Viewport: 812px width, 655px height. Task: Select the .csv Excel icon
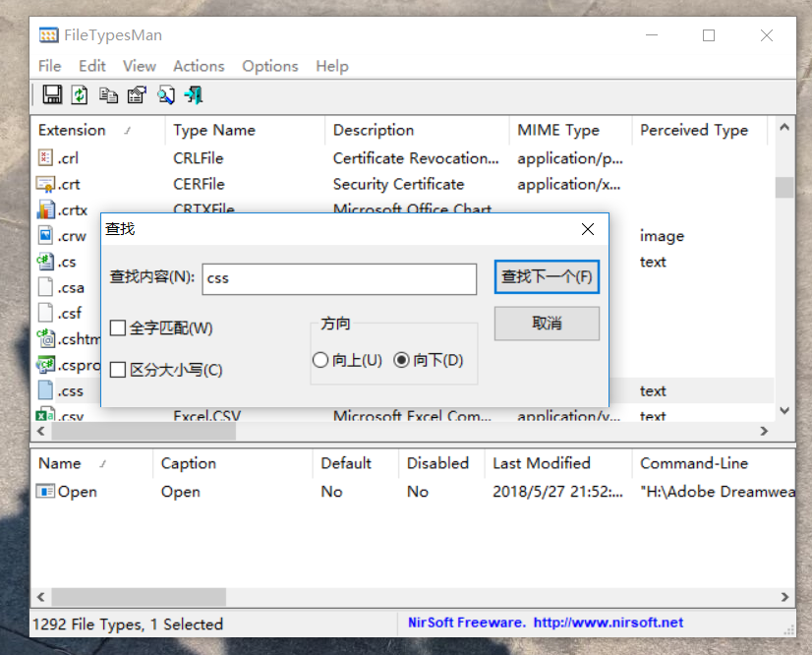[45, 415]
